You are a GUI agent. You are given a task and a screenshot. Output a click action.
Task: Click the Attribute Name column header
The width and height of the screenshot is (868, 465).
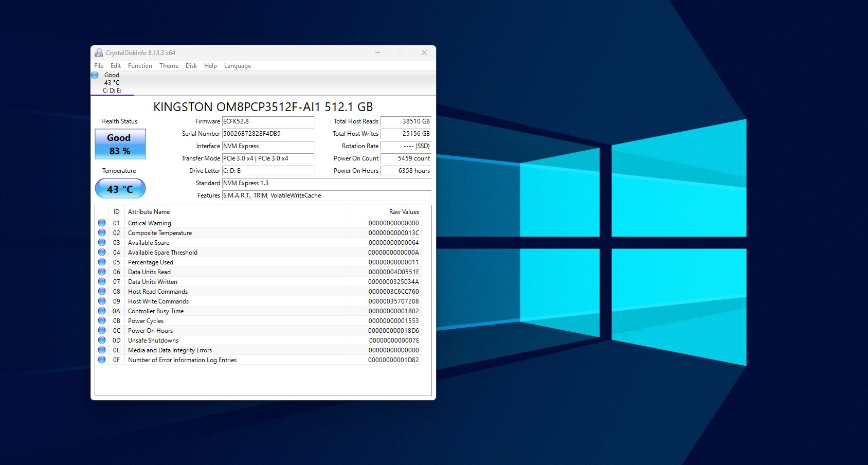point(237,212)
